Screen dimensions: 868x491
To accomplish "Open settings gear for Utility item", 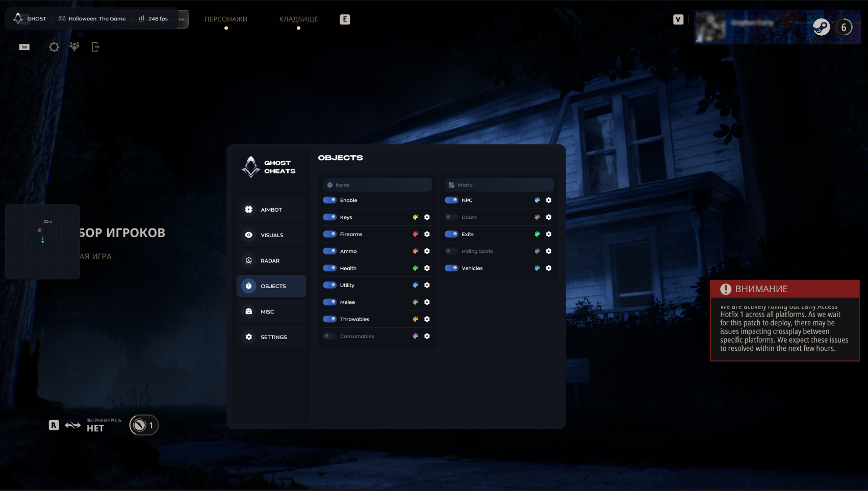I will (427, 285).
